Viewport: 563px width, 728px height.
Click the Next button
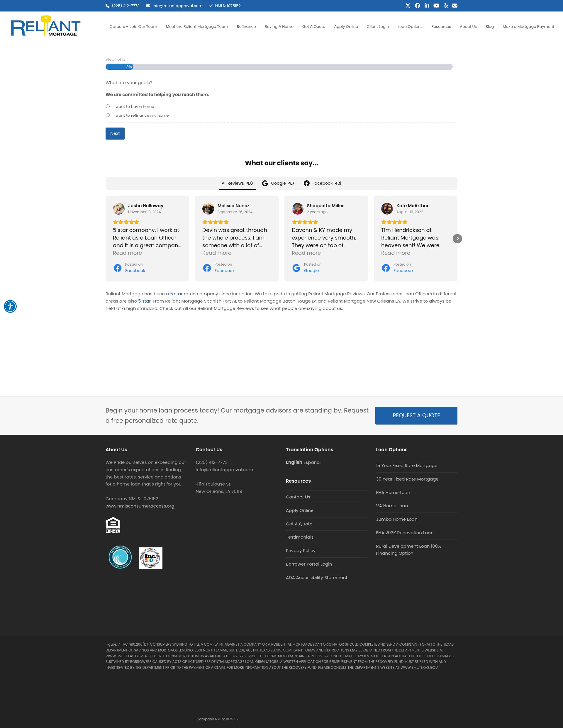click(x=115, y=134)
